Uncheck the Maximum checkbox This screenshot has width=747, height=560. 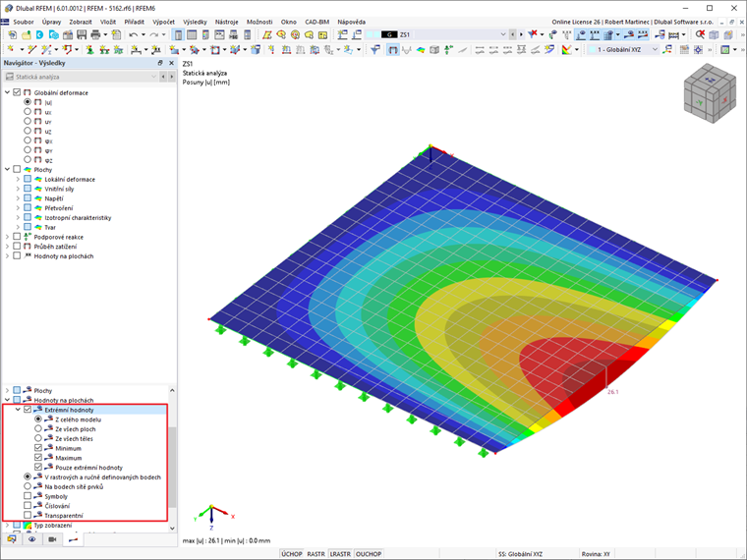[38, 457]
